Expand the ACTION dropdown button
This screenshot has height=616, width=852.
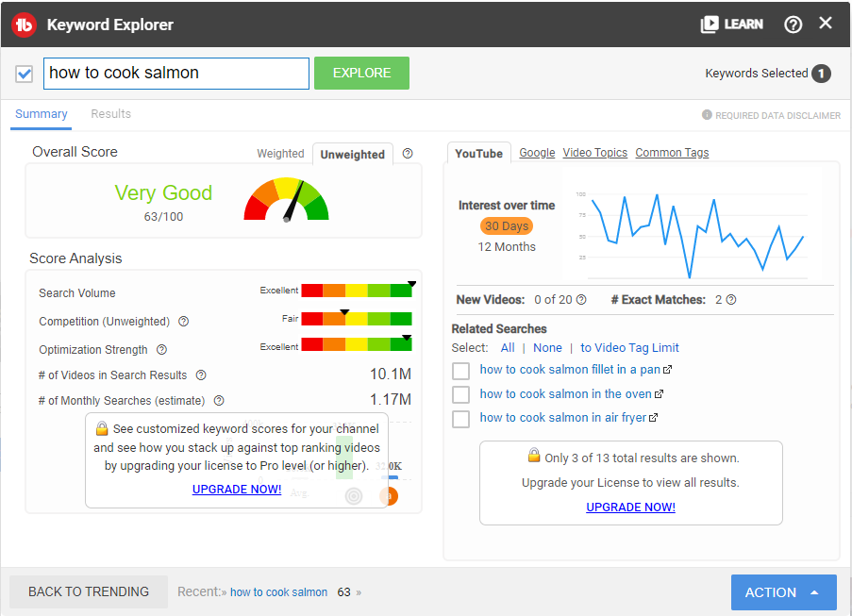pyautogui.click(x=783, y=592)
